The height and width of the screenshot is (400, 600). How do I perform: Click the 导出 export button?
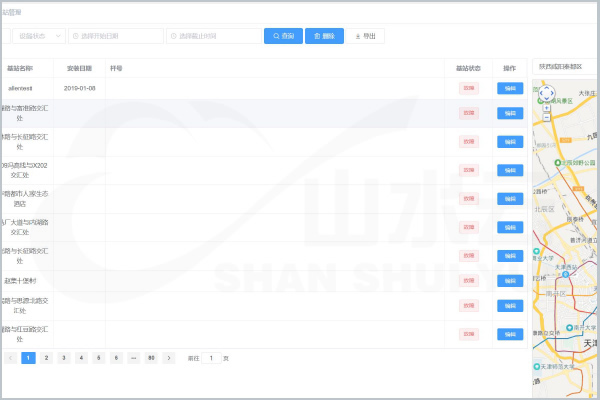point(366,36)
